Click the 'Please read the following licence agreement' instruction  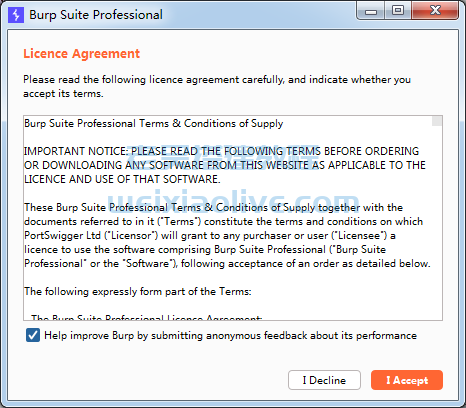217,86
